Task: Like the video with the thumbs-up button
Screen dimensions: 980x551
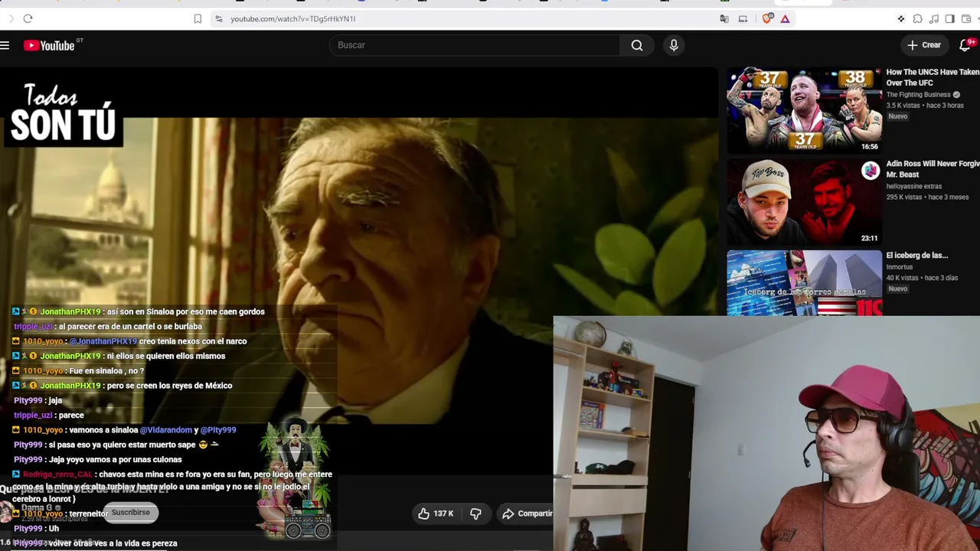Action: 435,514
